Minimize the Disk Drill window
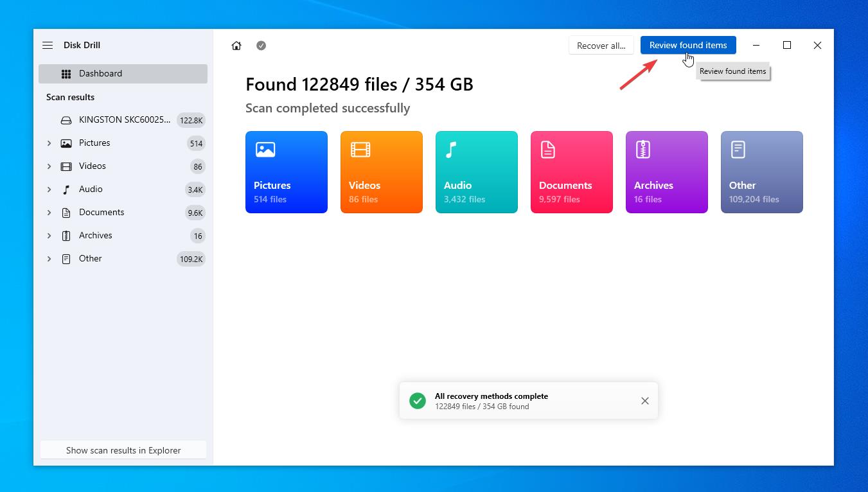The height and width of the screenshot is (492, 868). point(756,45)
